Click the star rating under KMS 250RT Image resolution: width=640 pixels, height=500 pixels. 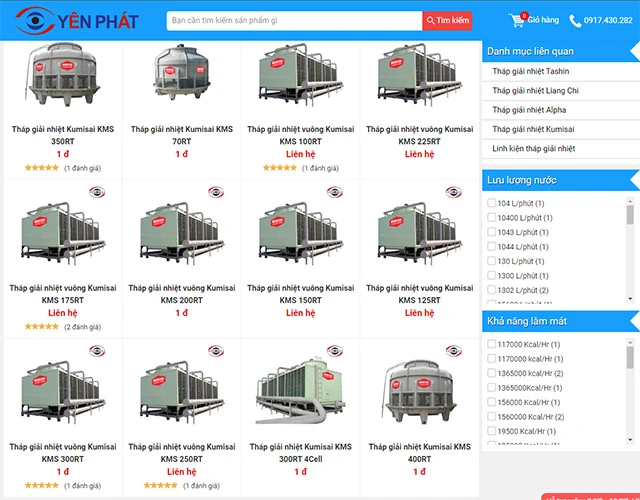tap(160, 485)
